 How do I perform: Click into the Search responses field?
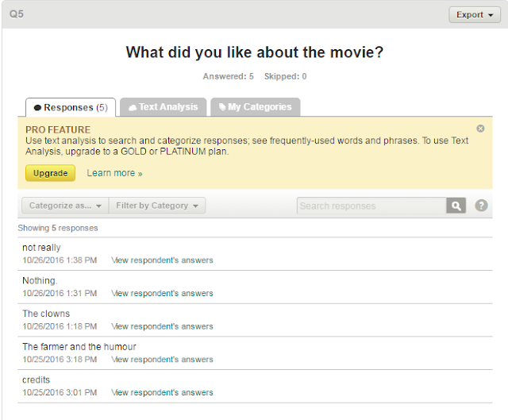371,206
